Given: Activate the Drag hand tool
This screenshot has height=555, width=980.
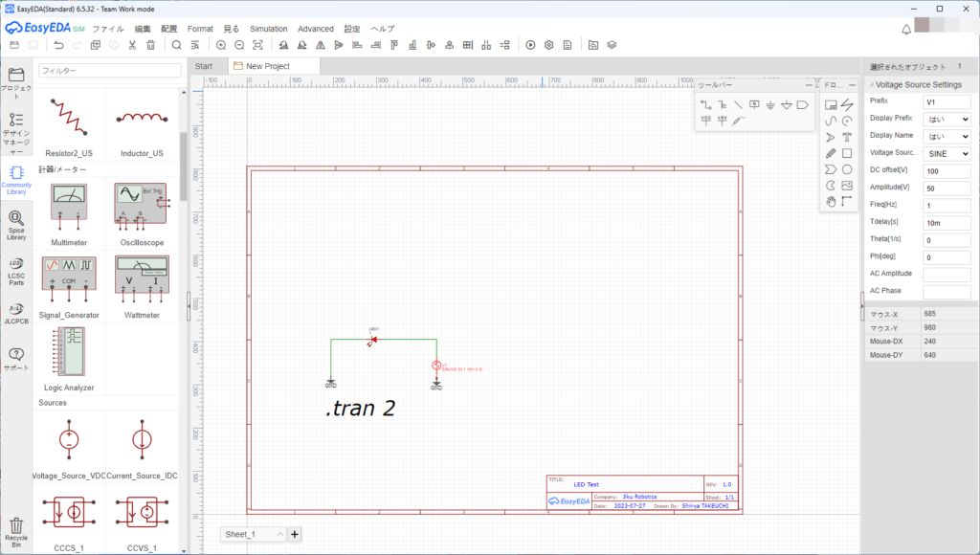Looking at the screenshot, I should pos(831,201).
